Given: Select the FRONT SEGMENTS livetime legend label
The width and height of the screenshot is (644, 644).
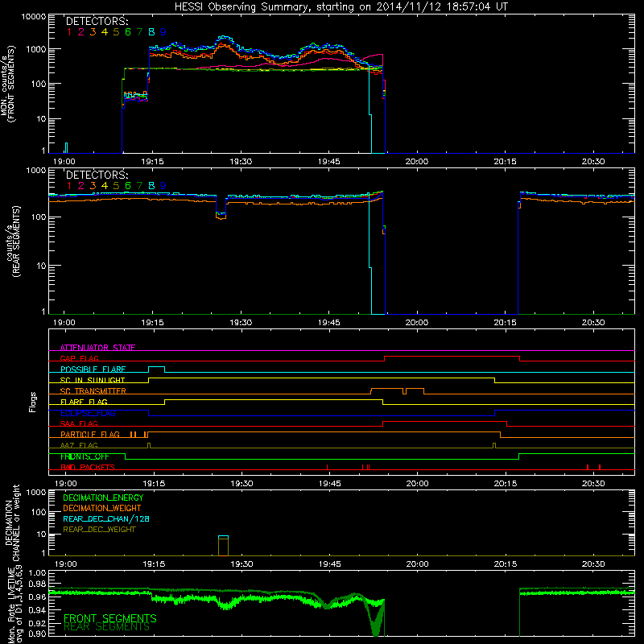Looking at the screenshot, I should [110, 618].
